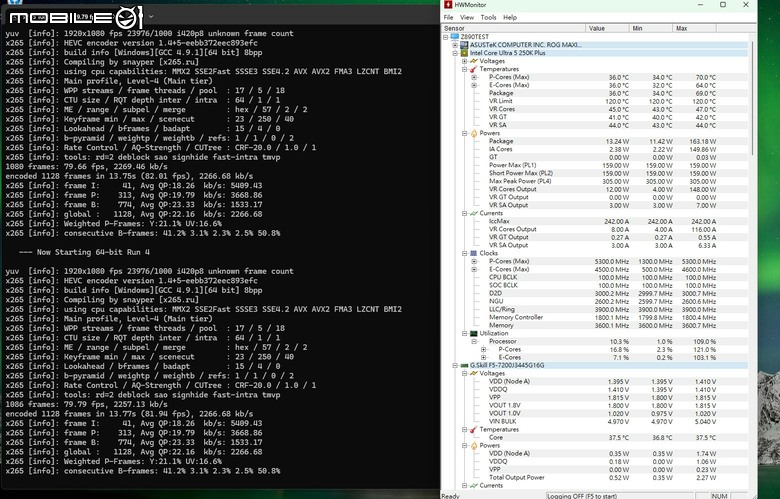Click the G.Skill memory module icon
The width and height of the screenshot is (780, 499).
click(464, 365)
